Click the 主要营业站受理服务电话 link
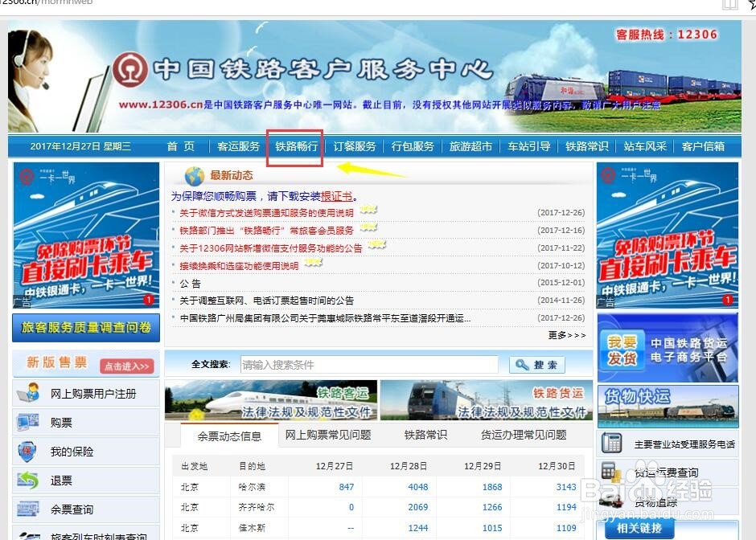 click(684, 444)
